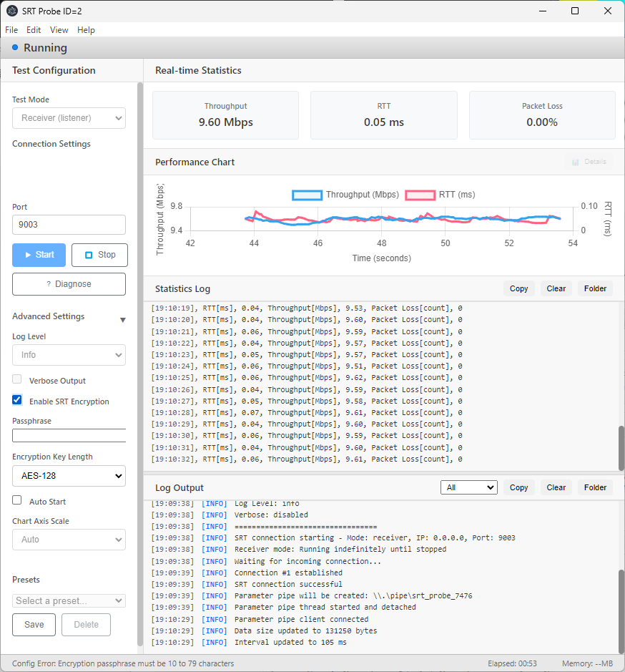Screen dimensions: 625x672
Task: Enable the Verbose Output checkbox
Action: click(x=17, y=379)
